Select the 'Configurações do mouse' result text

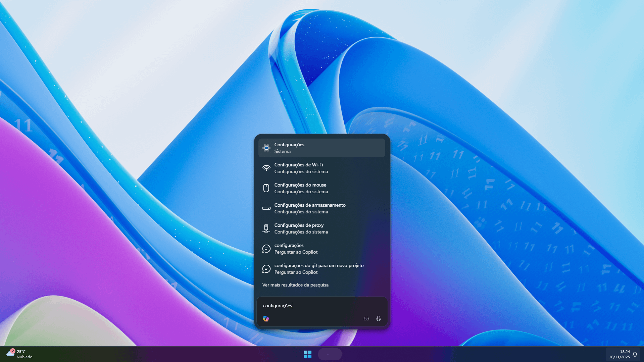[x=300, y=185]
